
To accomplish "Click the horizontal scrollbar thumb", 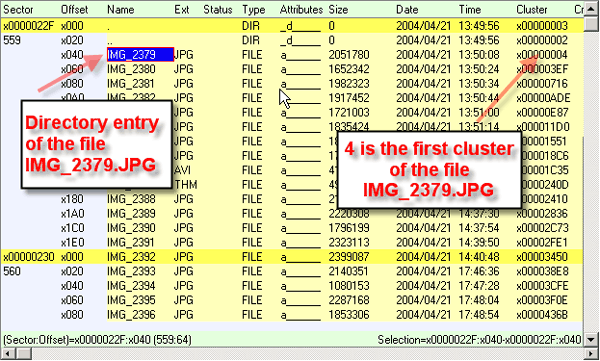I will 24,354.
